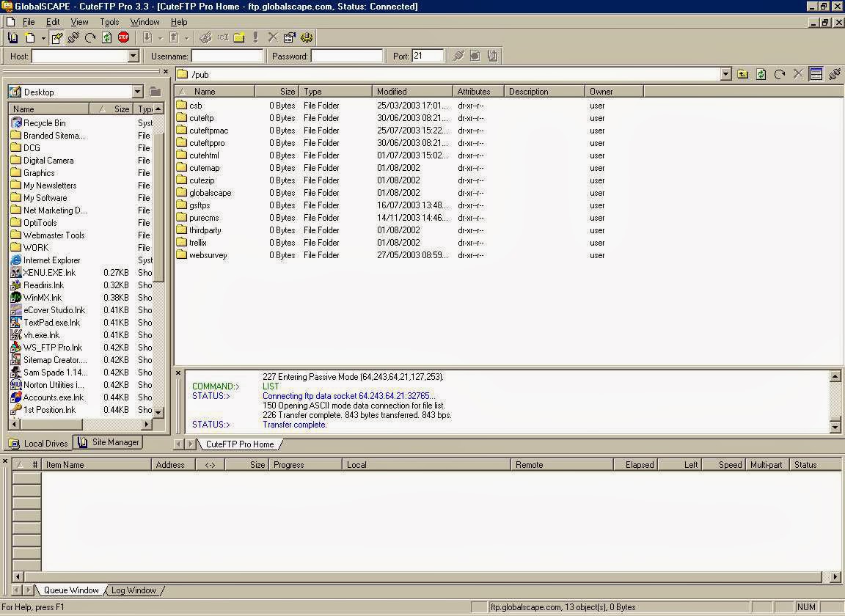Open the Host dropdown list

[x=133, y=56]
